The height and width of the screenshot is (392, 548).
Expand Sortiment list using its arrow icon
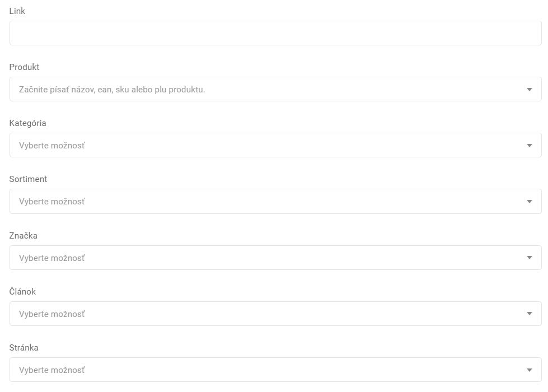coord(530,202)
